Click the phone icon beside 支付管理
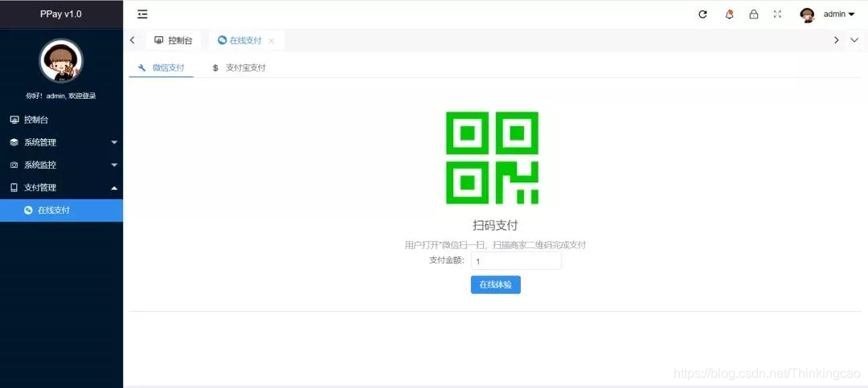 tap(14, 188)
